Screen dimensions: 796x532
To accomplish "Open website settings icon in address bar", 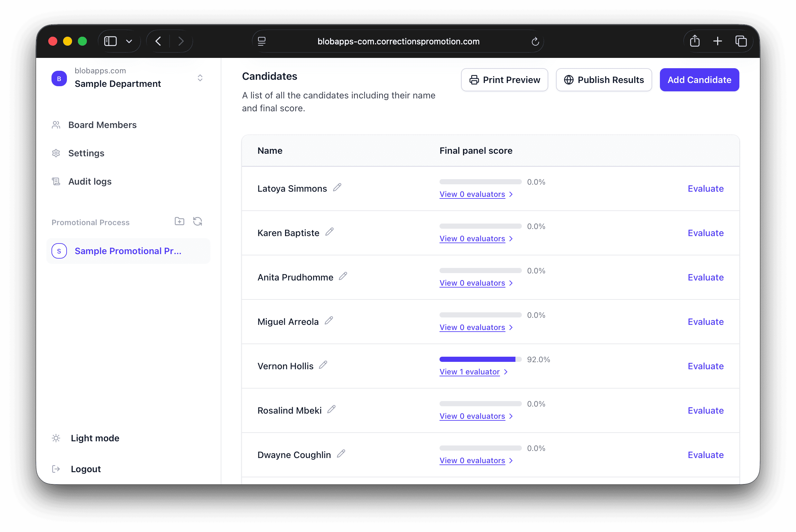I will (x=262, y=41).
